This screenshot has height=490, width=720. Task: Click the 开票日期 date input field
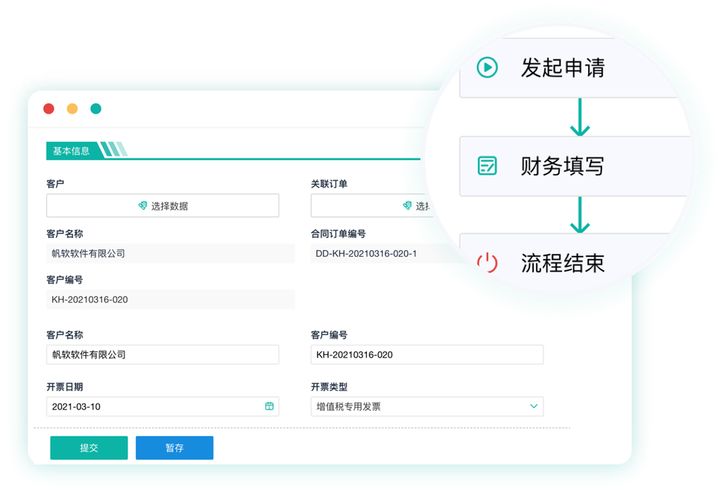(163, 406)
